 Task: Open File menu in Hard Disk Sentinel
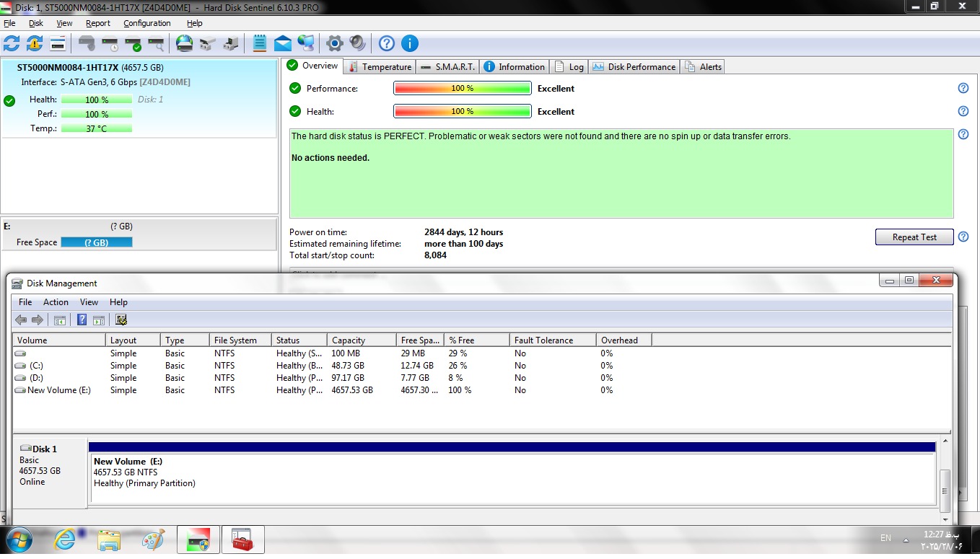pos(9,23)
